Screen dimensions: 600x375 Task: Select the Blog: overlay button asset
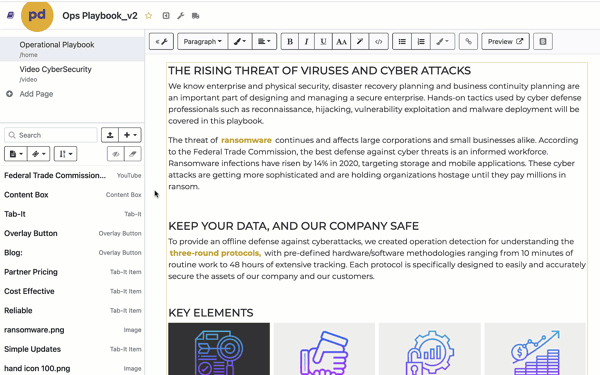point(72,253)
